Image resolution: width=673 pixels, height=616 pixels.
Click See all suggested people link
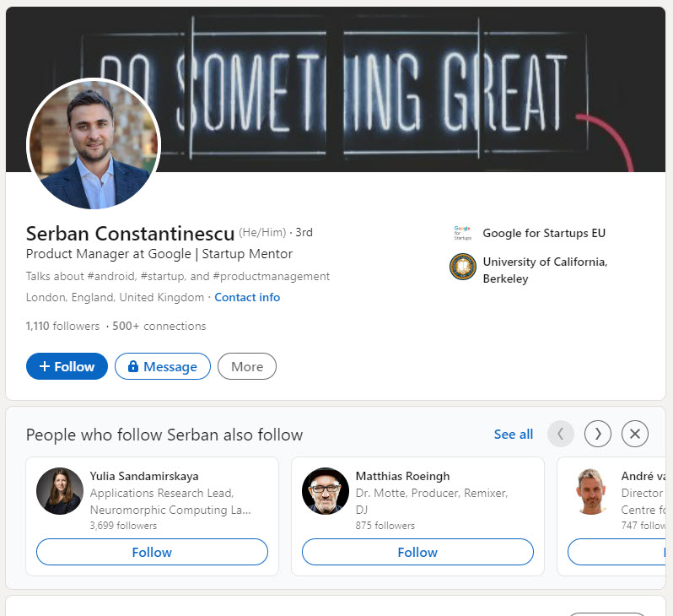click(513, 434)
